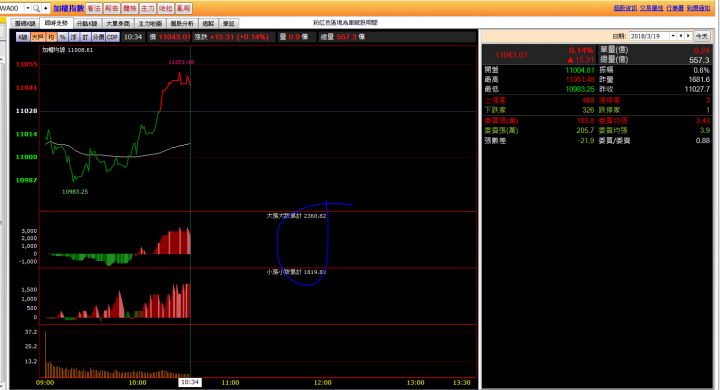Image resolution: width=720 pixels, height=390 pixels.
Task: Click the last red button after 哈拉
Action: click(184, 8)
